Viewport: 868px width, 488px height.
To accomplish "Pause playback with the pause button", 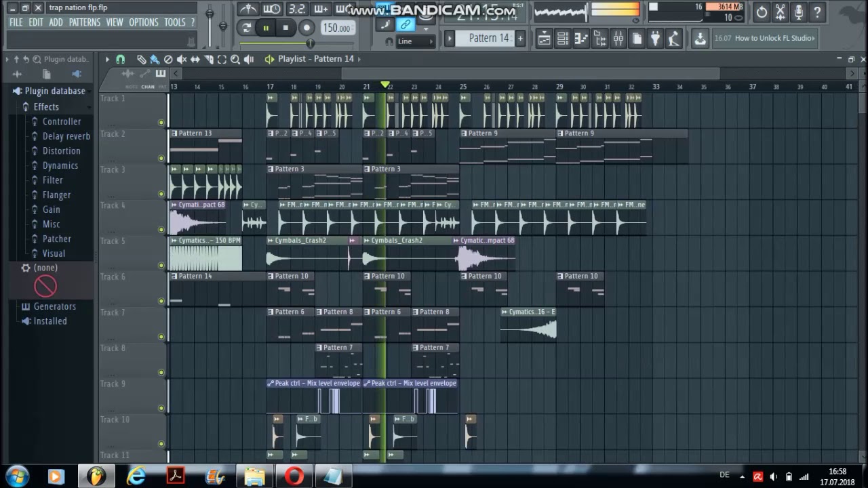I will point(266,28).
